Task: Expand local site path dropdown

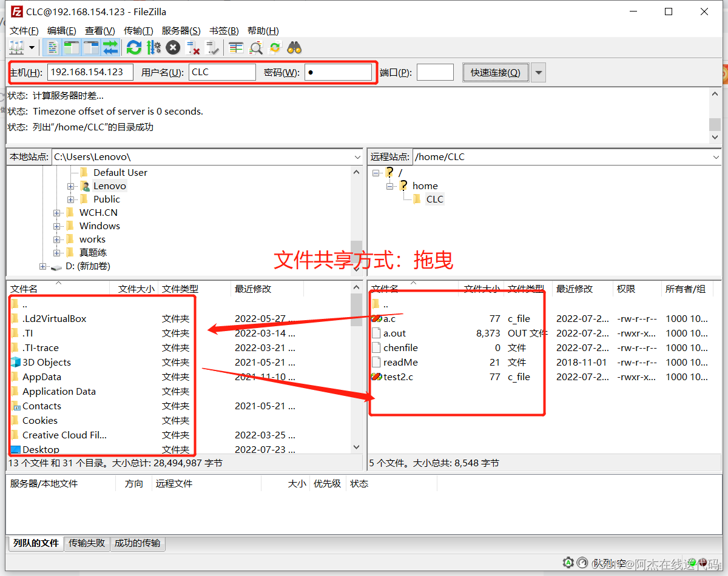Action: click(357, 157)
